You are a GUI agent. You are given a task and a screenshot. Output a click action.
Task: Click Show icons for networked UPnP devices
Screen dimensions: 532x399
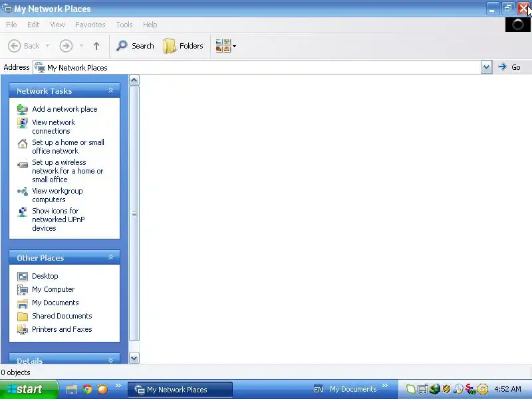tap(59, 219)
